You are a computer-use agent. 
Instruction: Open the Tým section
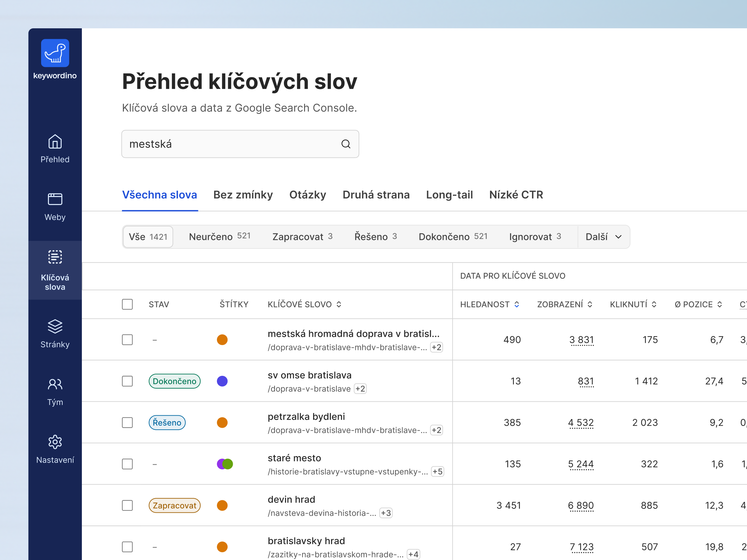[x=55, y=385]
